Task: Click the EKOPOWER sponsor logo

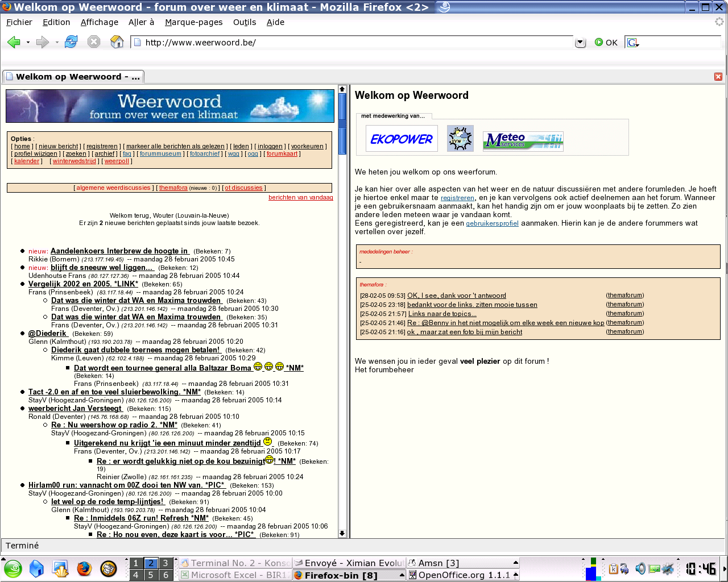Action: click(x=402, y=139)
